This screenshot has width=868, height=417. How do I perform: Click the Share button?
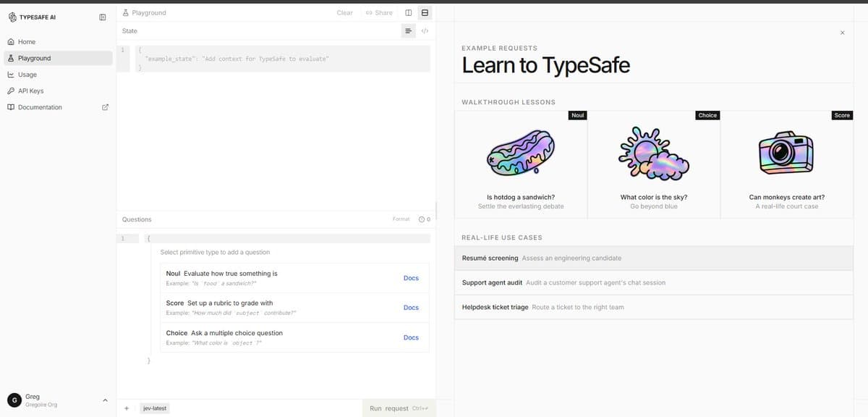379,13
